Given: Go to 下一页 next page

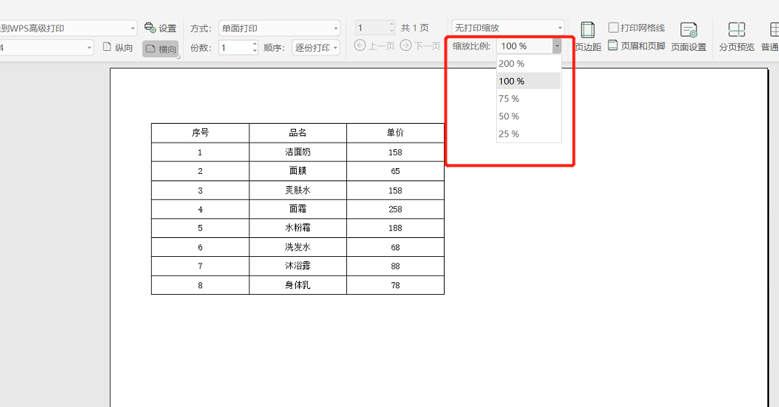Looking at the screenshot, I should 420,46.
